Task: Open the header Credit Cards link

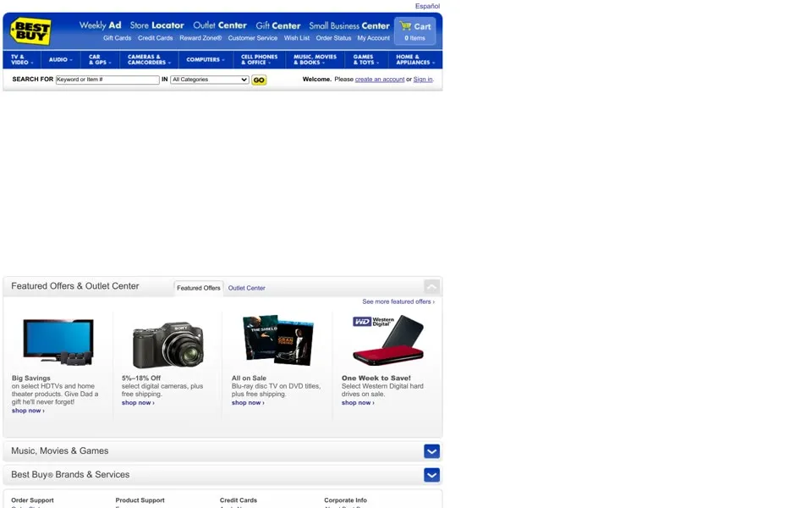Action: [x=156, y=38]
